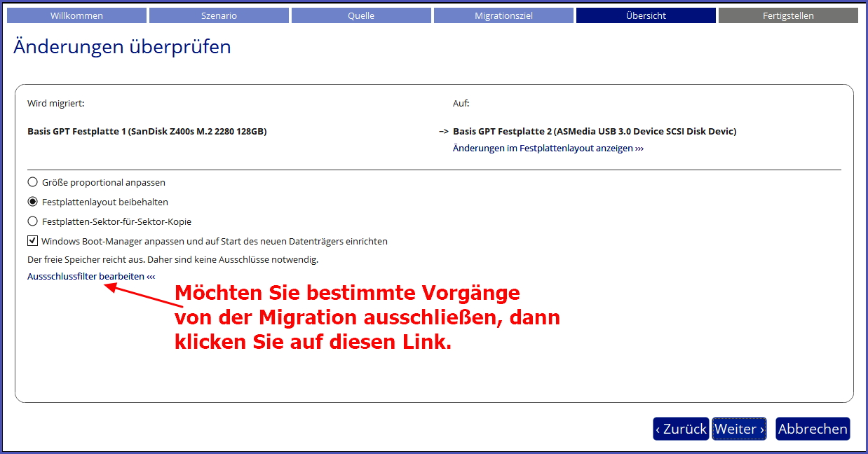The height and width of the screenshot is (454, 868).
Task: Click the 'Änderungen überprüfen' heading
Action: point(122,48)
